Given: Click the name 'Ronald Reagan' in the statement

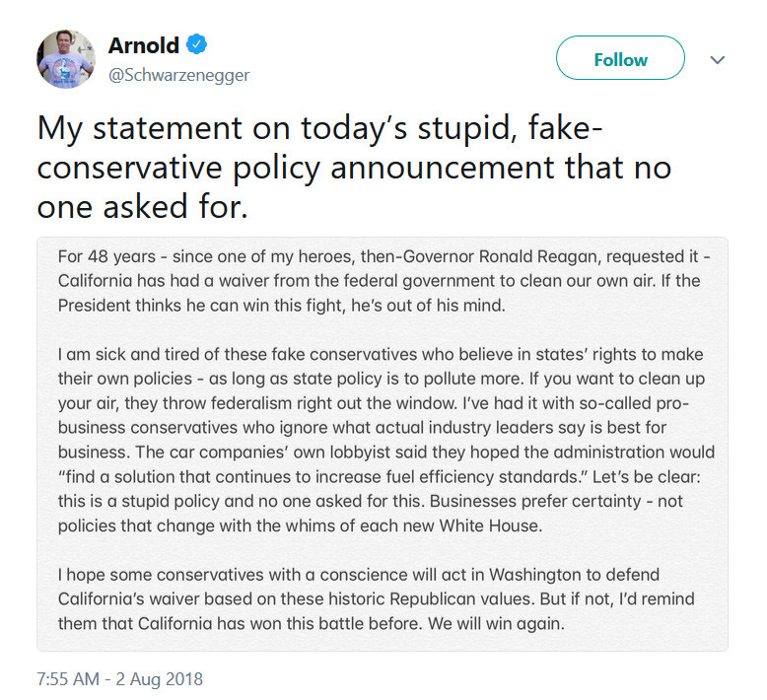Looking at the screenshot, I should (x=539, y=256).
